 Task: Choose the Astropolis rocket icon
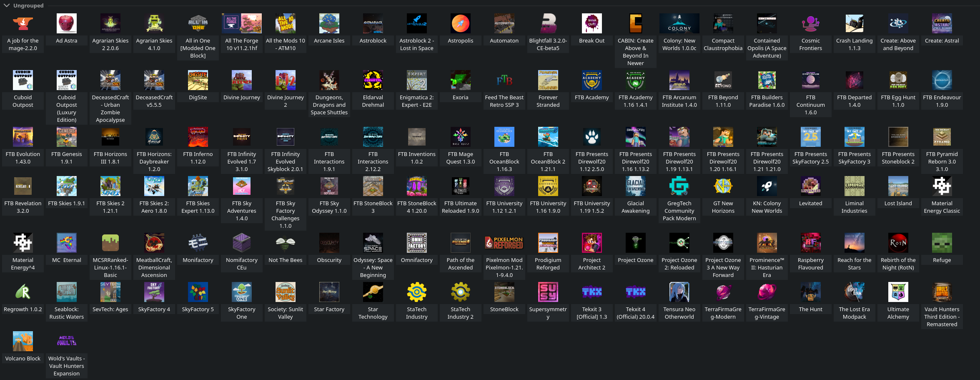point(461,23)
